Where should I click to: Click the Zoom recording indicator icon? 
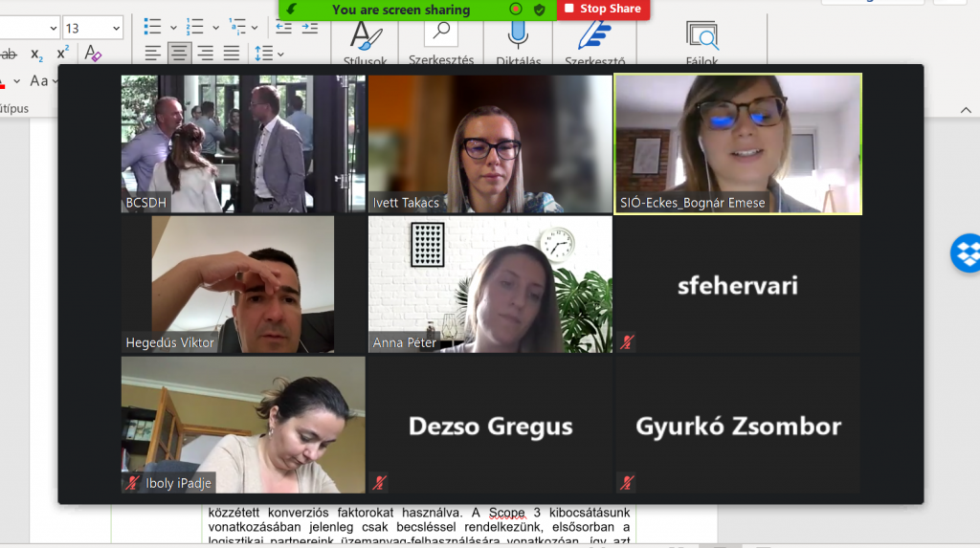[516, 10]
